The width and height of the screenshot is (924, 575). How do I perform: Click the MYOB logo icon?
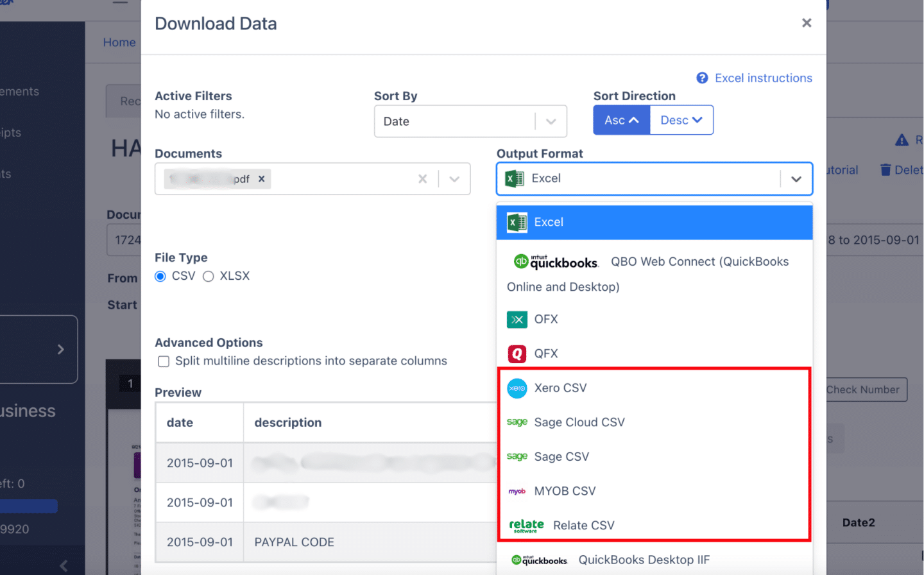coord(517,491)
